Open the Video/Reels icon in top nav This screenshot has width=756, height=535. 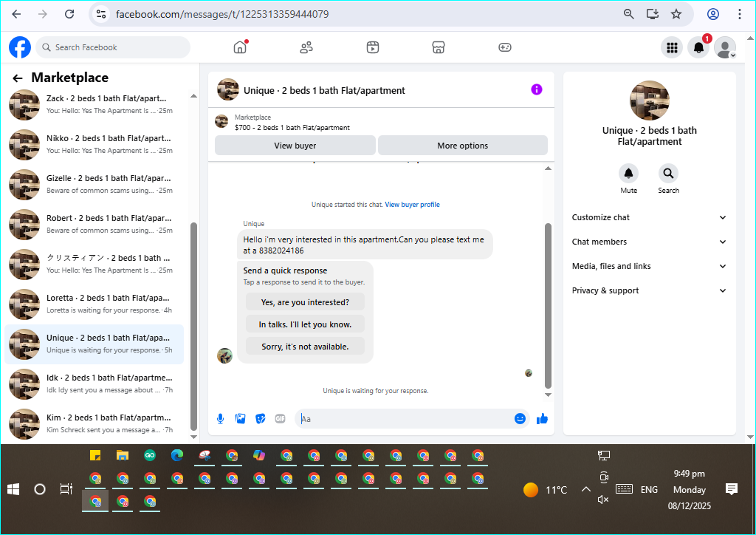click(373, 47)
